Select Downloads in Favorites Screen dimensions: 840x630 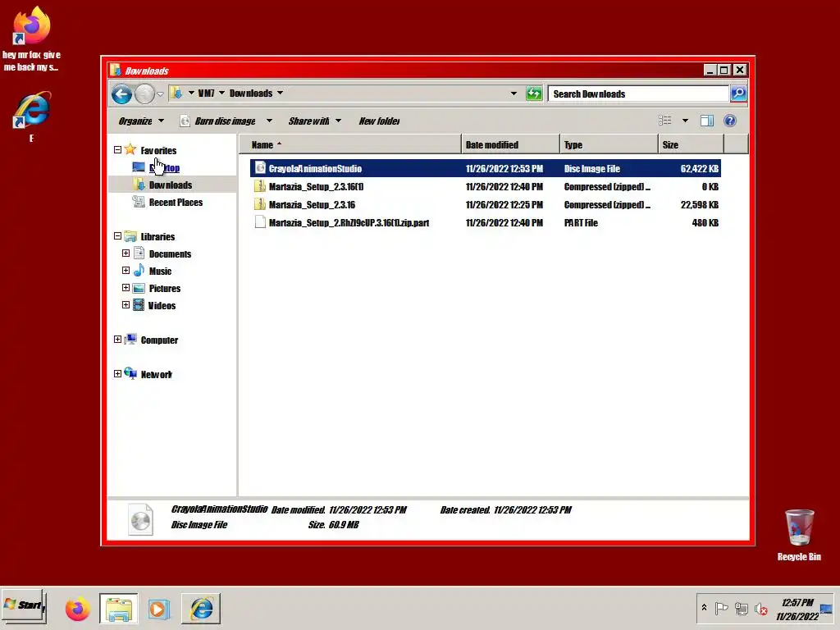[x=171, y=185]
